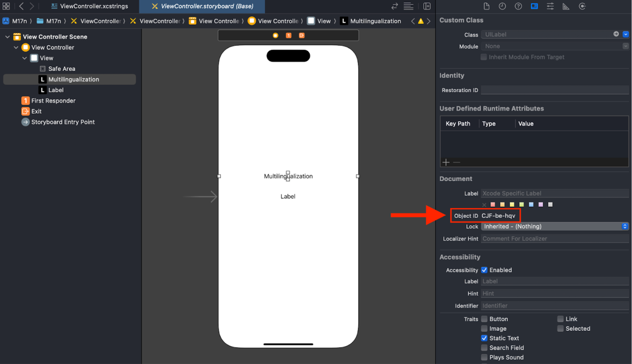Click the storyboard entry point arrow on canvas

[201, 197]
